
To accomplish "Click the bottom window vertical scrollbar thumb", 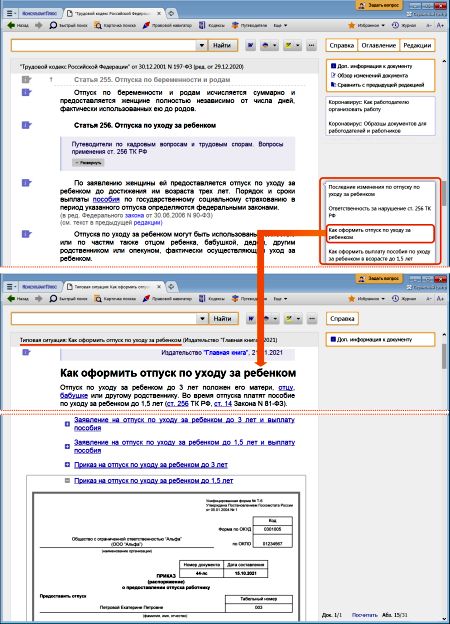I will pos(444,357).
